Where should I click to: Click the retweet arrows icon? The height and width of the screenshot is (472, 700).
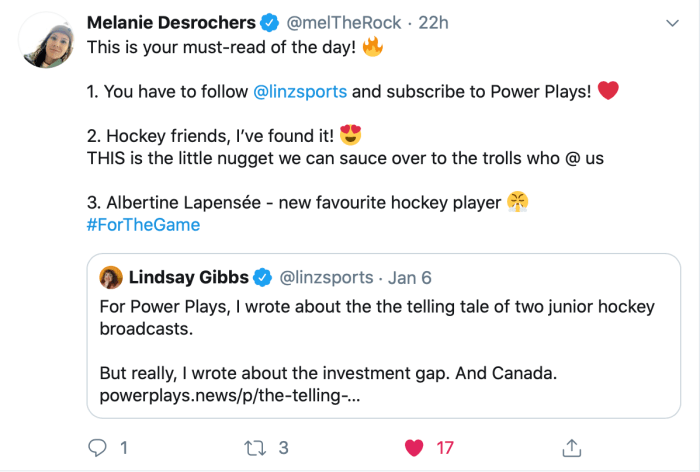(x=255, y=448)
